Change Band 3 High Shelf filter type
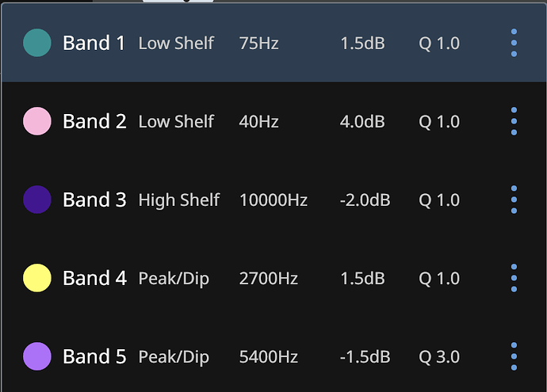Image resolution: width=547 pixels, height=392 pixels. [x=178, y=200]
